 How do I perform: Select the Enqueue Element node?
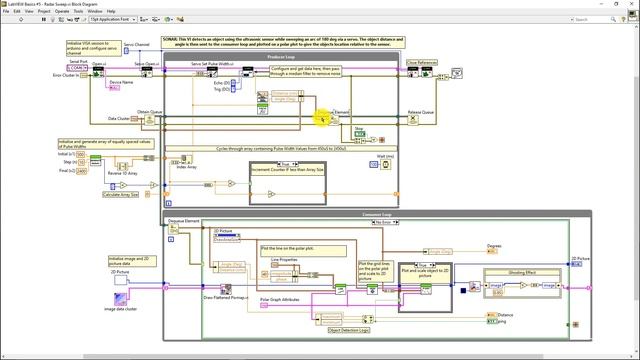(334, 120)
